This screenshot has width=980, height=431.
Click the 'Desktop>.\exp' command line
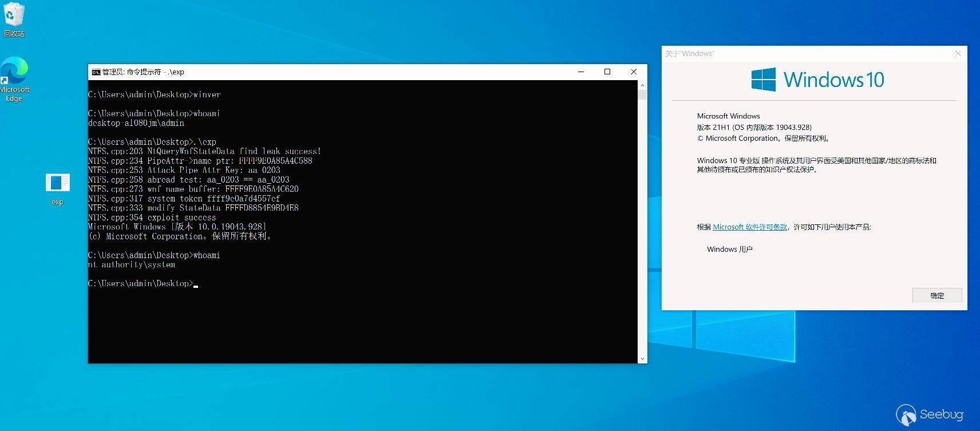152,142
